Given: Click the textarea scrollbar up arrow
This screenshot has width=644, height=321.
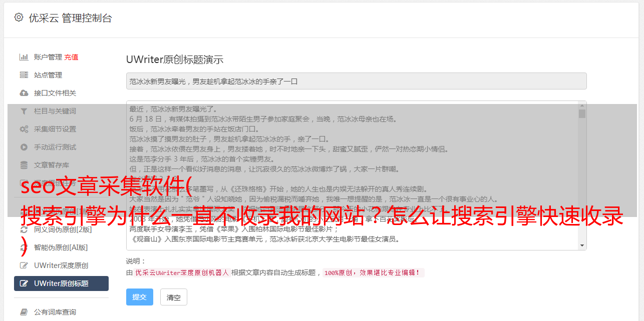Looking at the screenshot, I should [x=582, y=105].
